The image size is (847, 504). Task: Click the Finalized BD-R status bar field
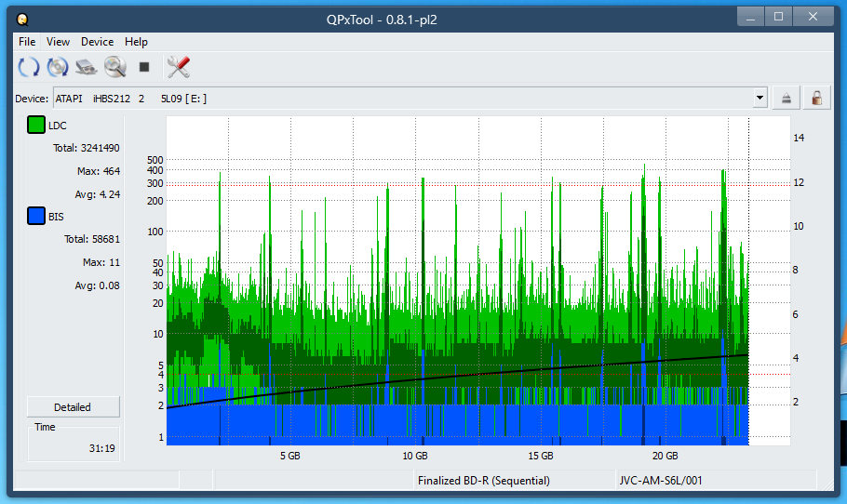(x=484, y=481)
